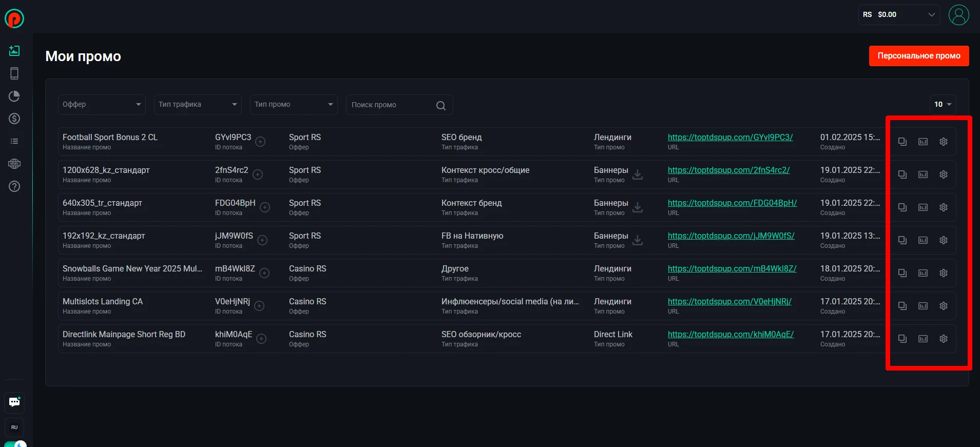The width and height of the screenshot is (980, 447).
Task: Expand the Тип трафика filter dropdown
Action: coord(198,104)
